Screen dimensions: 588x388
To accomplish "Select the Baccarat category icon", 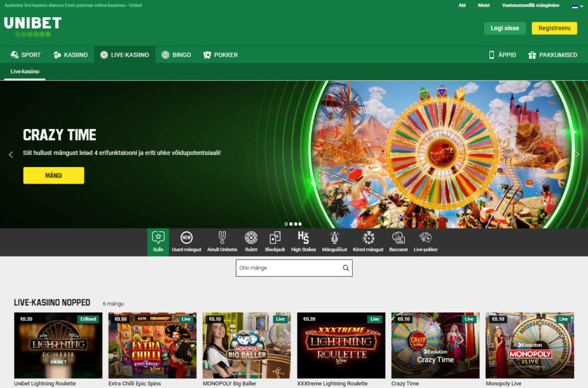I will coord(399,238).
